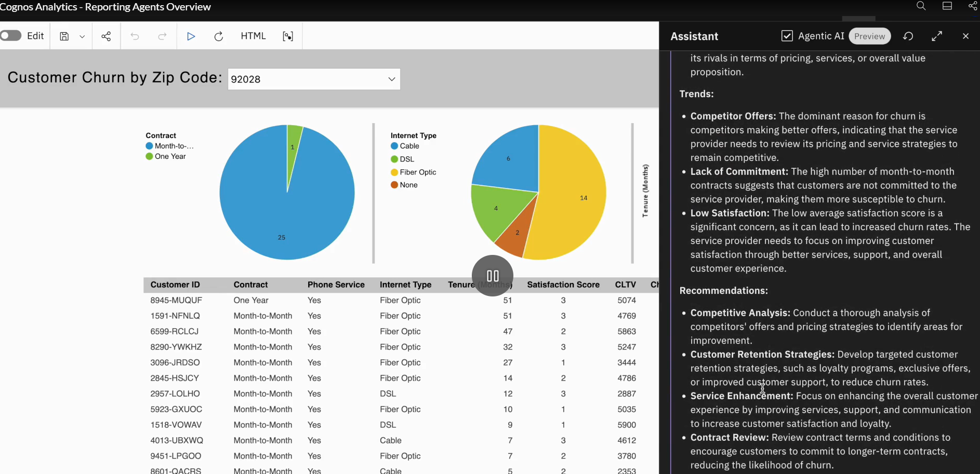Viewport: 980px width, 474px height.
Task: Click the Internet Type column header
Action: point(405,285)
